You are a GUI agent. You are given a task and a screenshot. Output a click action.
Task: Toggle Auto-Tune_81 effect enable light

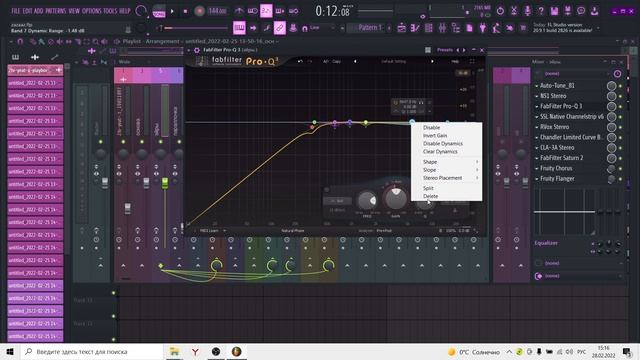620,86
